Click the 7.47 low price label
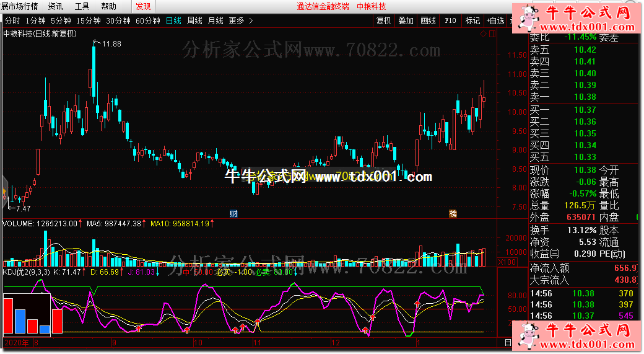This screenshot has width=644, height=354. [x=23, y=208]
